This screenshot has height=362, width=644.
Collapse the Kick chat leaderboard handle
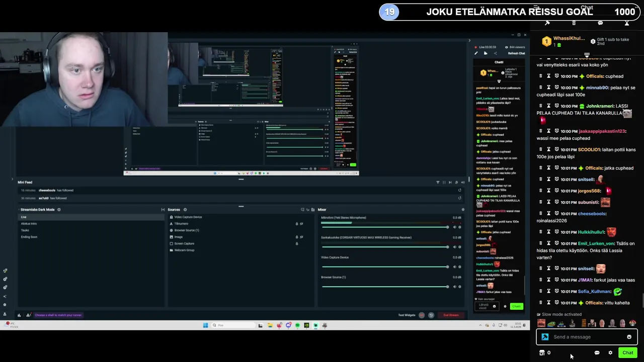(587, 55)
